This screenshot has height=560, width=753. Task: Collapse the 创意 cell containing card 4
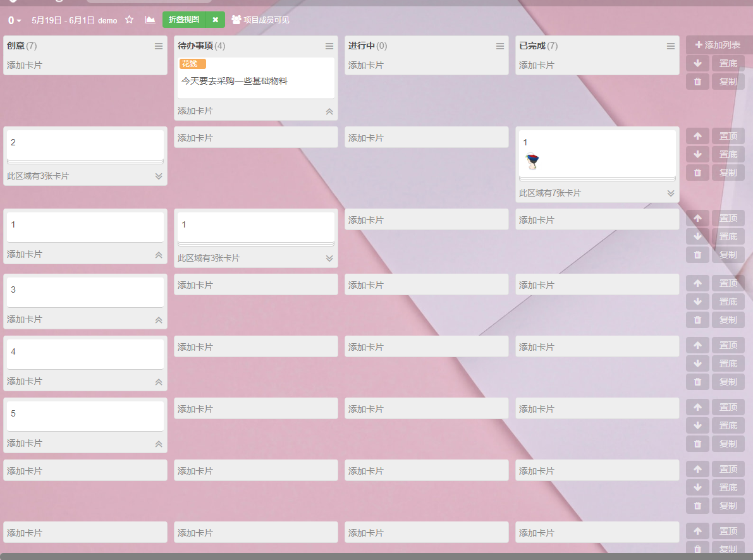click(x=159, y=382)
